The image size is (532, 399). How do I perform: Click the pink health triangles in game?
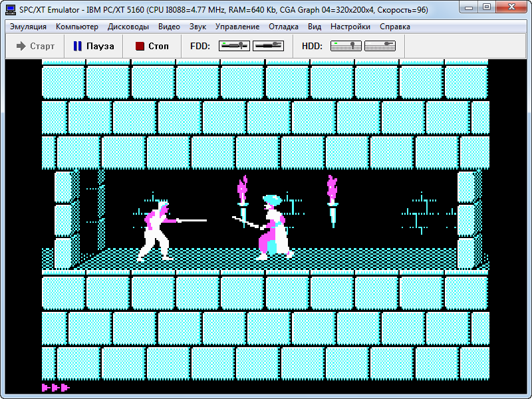point(56,387)
